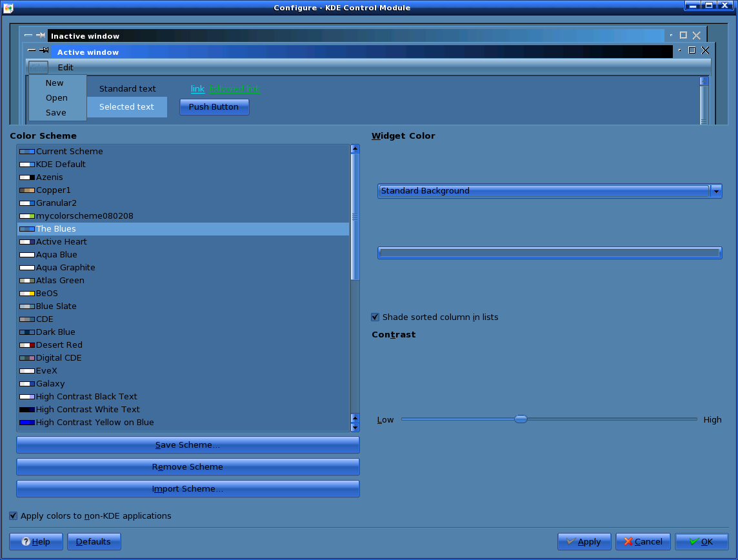Click the Apply button
738x560 pixels.
pyautogui.click(x=584, y=542)
